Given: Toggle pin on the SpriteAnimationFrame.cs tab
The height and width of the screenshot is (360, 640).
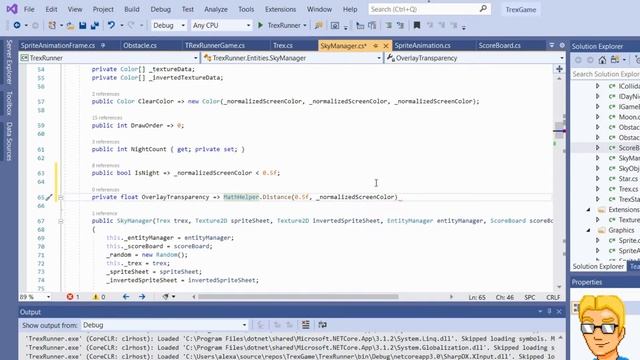Looking at the screenshot, I should (x=103, y=45).
